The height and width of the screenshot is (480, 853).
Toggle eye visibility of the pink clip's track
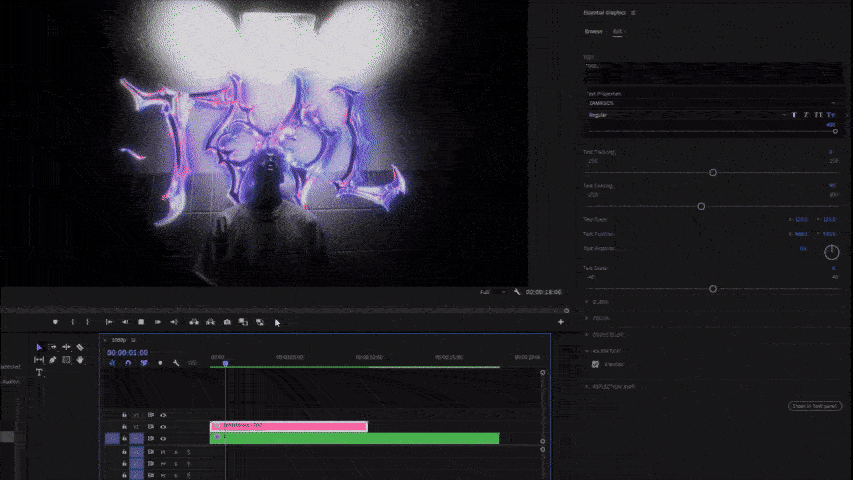point(163,426)
